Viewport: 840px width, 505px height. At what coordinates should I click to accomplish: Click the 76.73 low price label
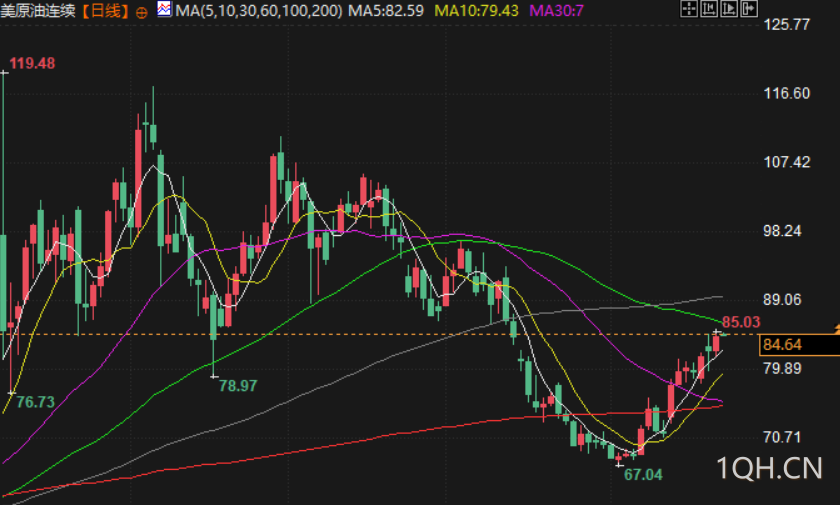pos(35,402)
